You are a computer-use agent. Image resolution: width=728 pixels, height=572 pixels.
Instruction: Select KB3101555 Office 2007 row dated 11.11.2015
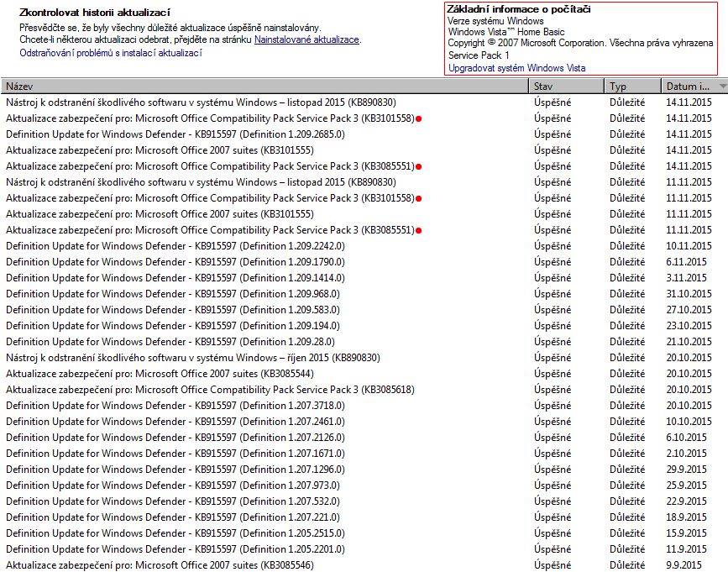[x=364, y=214]
